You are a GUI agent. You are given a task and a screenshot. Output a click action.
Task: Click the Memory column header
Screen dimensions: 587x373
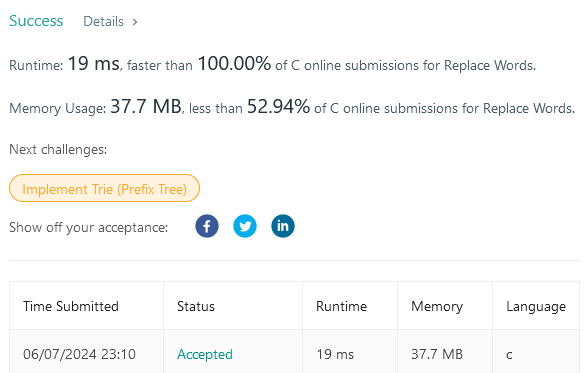click(x=437, y=307)
